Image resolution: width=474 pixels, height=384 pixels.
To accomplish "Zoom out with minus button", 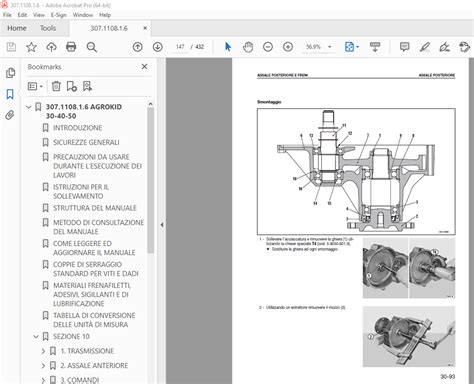I will (268, 47).
